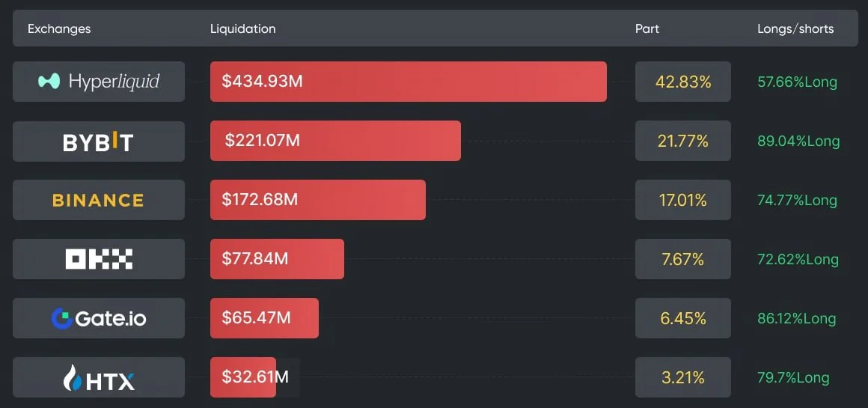Sort by the Liquidation column header

point(242,28)
